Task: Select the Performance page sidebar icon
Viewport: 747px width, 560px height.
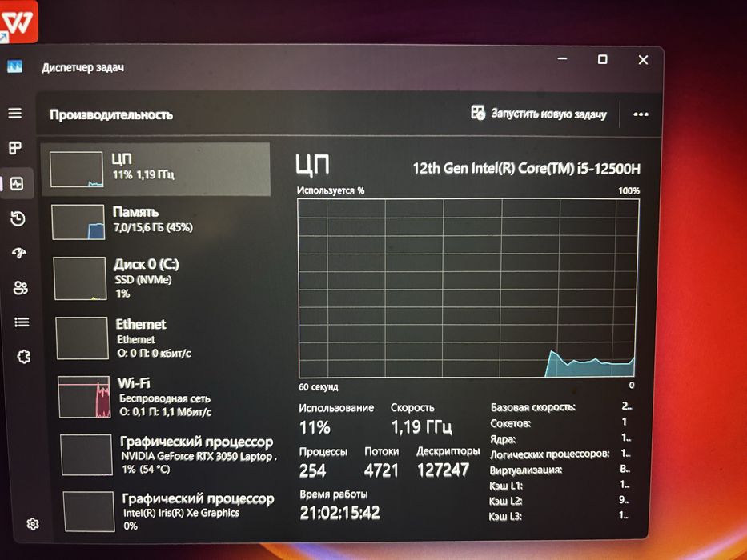Action: tap(17, 184)
